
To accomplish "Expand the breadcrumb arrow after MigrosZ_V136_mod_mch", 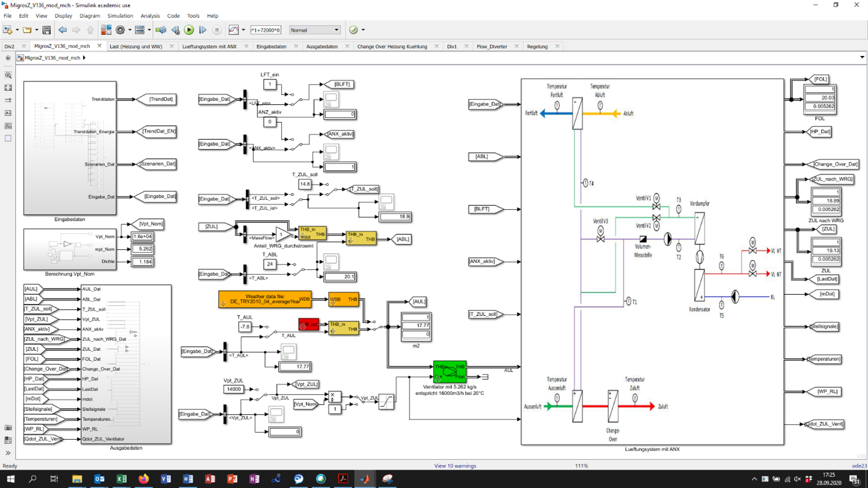I will (84, 58).
